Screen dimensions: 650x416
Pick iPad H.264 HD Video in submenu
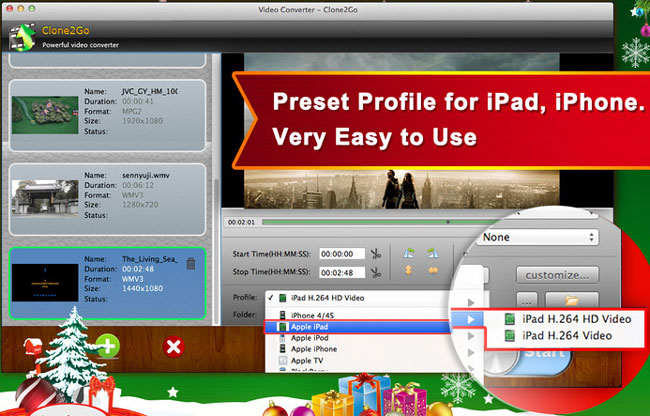566,319
